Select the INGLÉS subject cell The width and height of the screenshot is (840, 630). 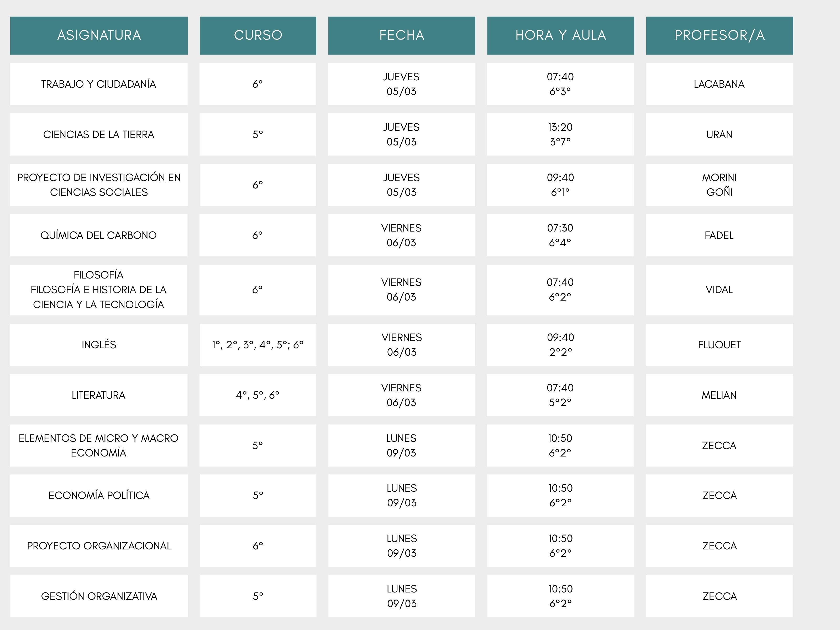point(99,344)
